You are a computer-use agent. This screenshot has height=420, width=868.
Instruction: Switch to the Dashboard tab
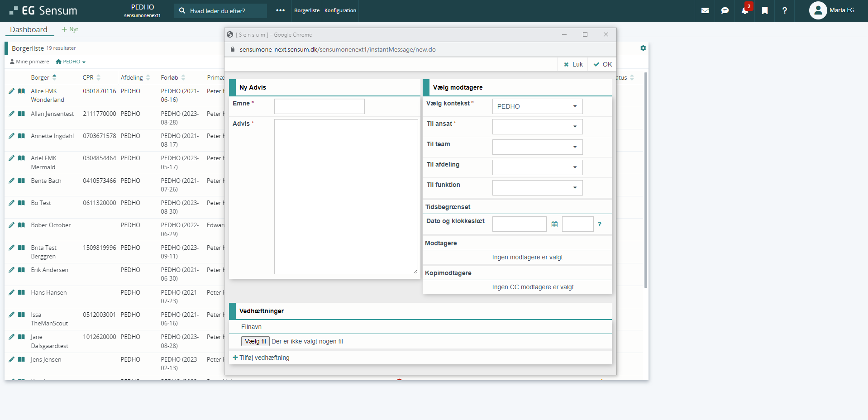click(x=29, y=29)
